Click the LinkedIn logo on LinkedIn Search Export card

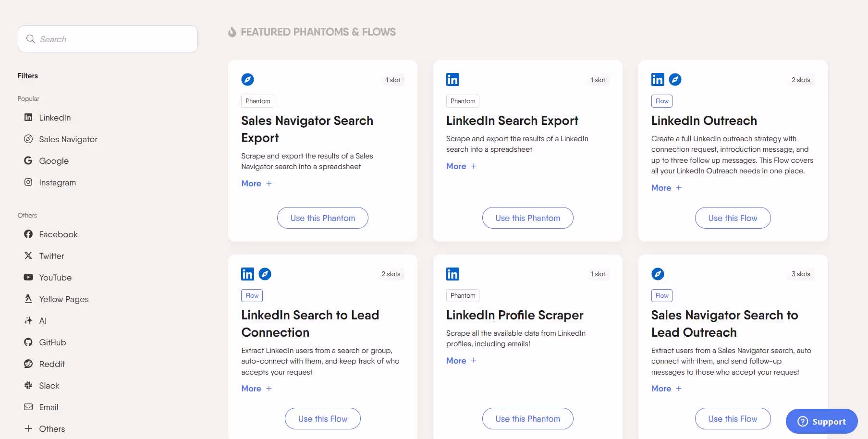pos(452,79)
